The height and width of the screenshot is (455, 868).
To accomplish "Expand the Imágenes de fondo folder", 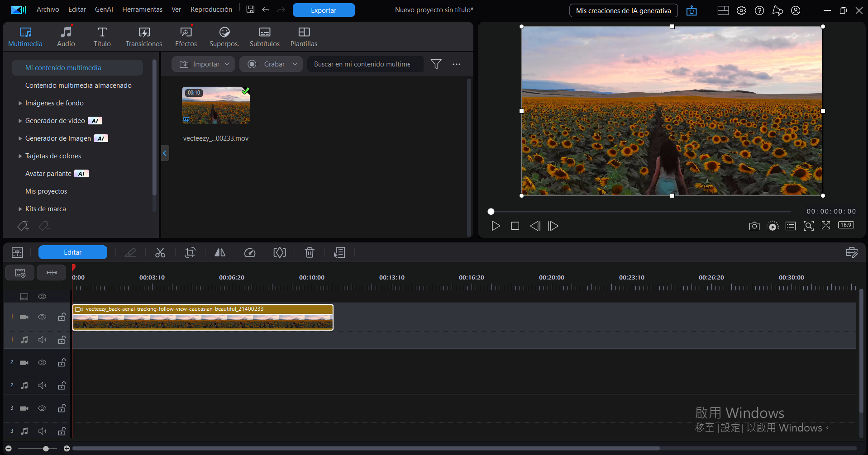I will click(20, 103).
